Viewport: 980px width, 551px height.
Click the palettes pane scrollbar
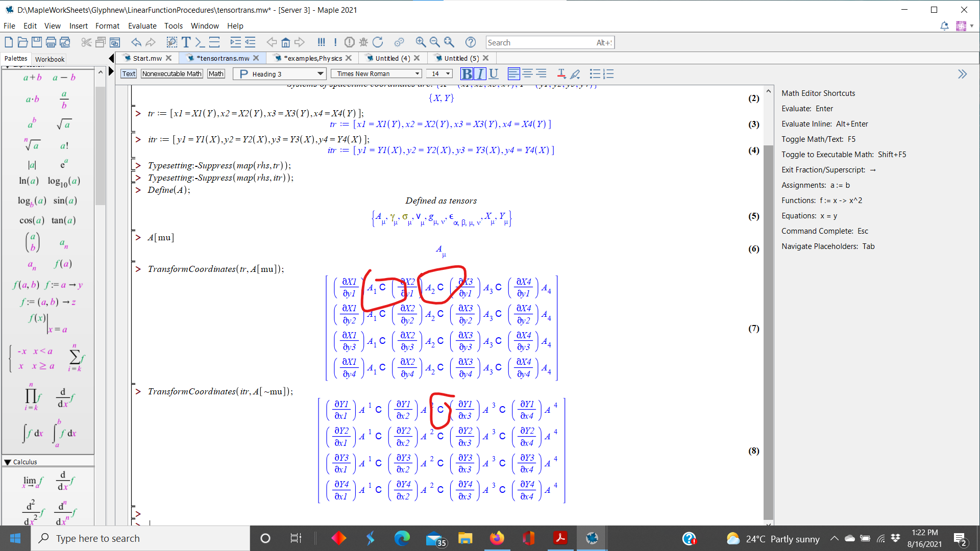pyautogui.click(x=100, y=145)
